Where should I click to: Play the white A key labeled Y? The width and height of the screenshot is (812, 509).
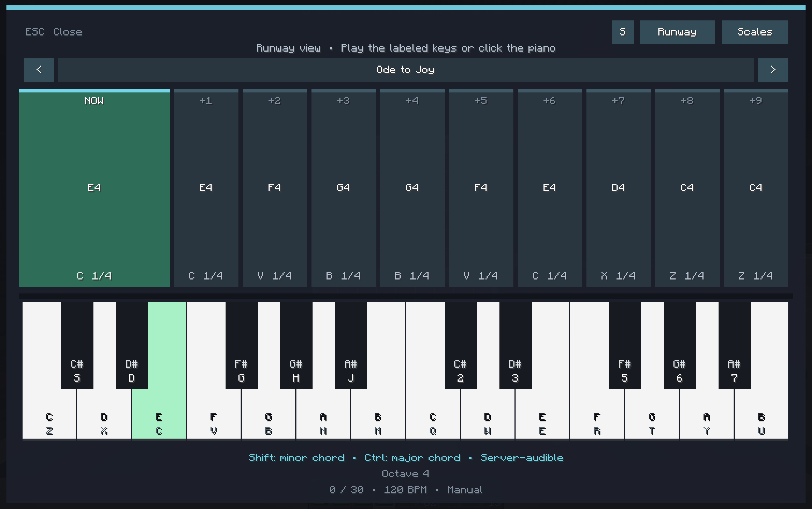(x=707, y=414)
